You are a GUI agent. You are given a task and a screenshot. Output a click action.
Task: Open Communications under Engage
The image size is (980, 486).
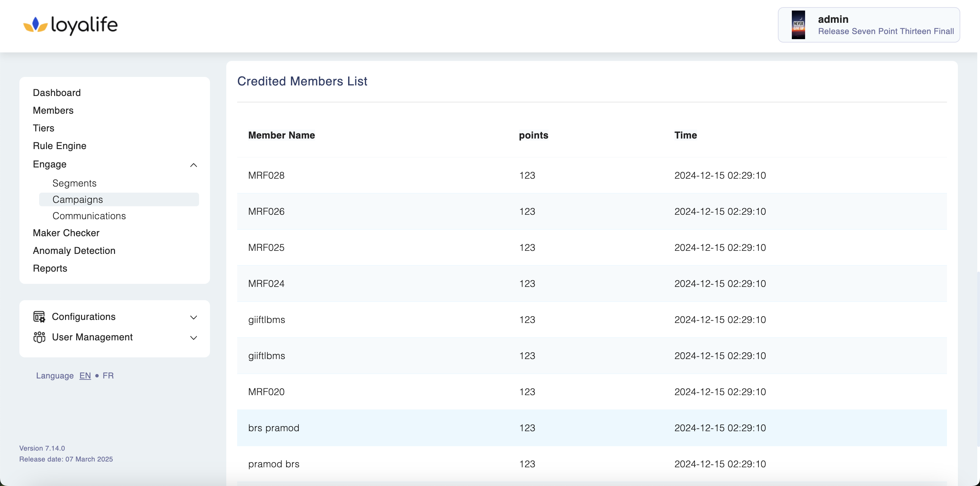88,216
